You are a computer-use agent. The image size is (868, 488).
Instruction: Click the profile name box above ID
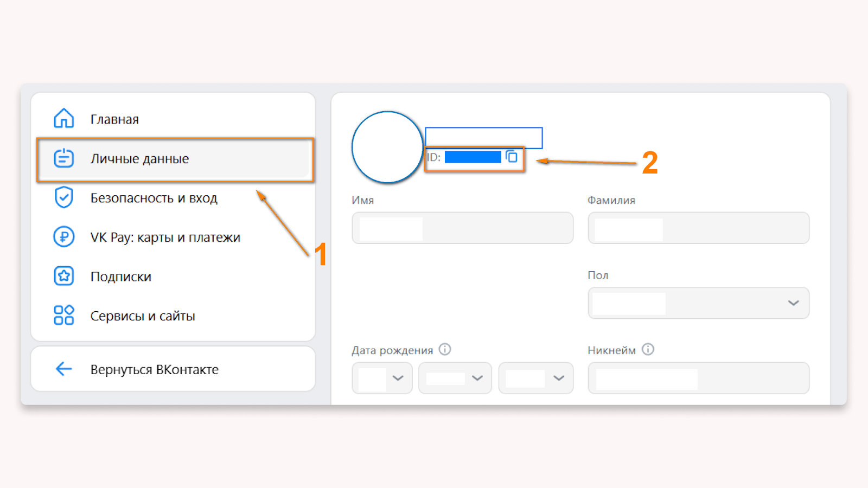(x=484, y=138)
